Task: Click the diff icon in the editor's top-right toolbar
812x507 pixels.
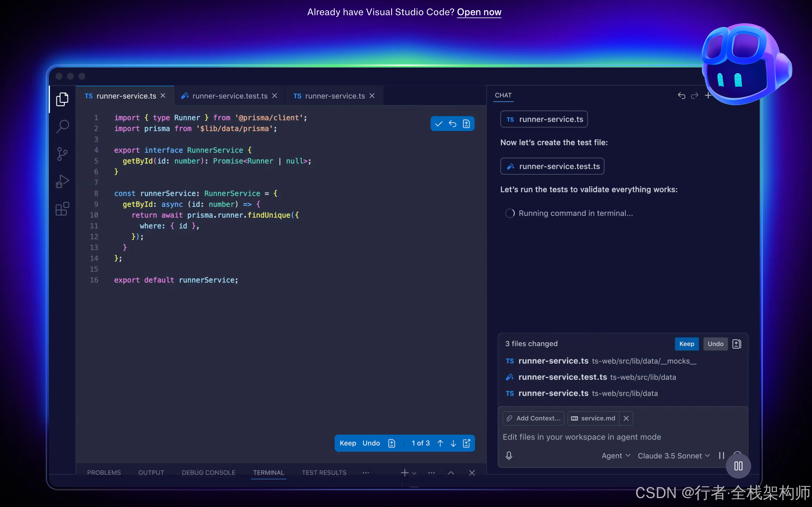Action: tap(466, 124)
